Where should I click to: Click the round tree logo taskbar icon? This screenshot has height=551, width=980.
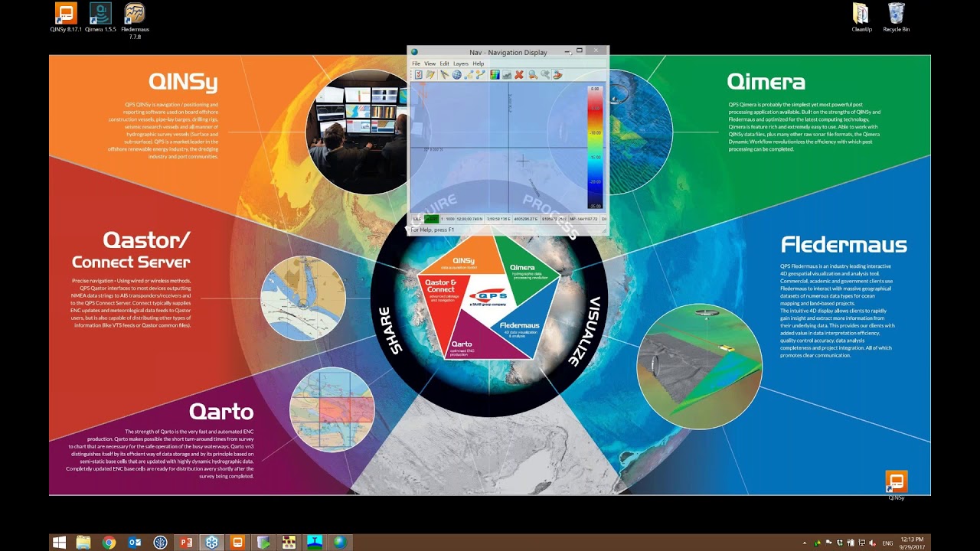click(160, 543)
